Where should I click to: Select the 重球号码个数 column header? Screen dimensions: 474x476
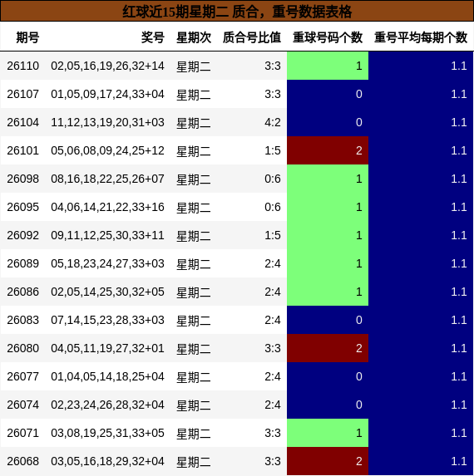click(328, 37)
